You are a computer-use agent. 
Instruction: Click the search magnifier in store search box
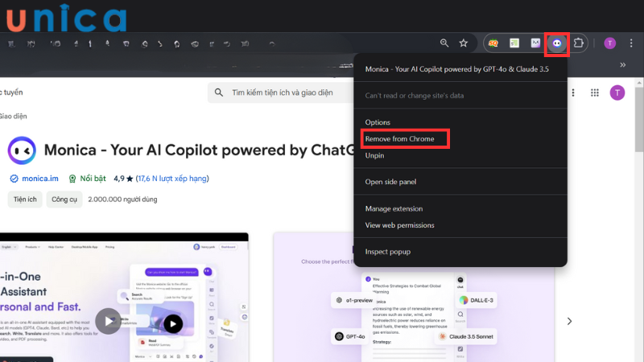click(219, 93)
